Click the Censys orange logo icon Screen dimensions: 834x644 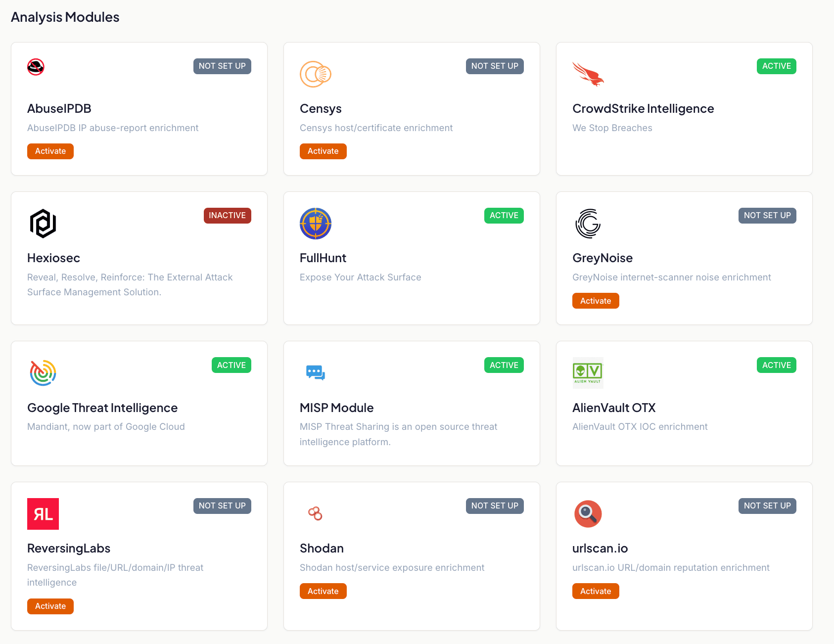coord(316,74)
